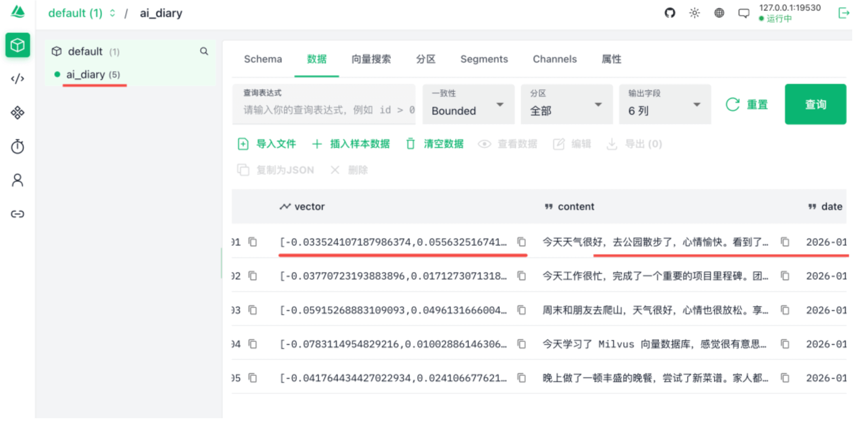This screenshot has height=432, width=868.
Task: Switch to the 向量搜索 tab
Action: click(371, 59)
